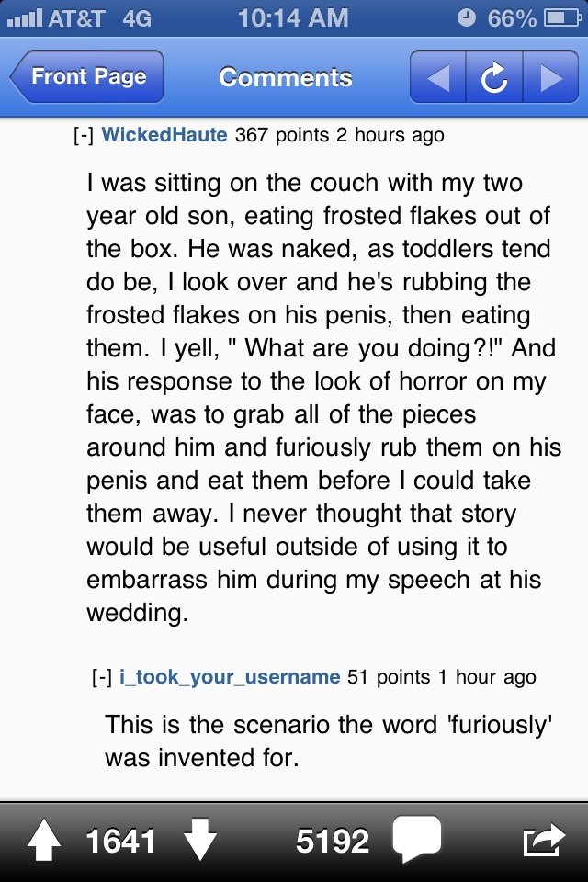
Task: Tap the 1641 score count
Action: pos(120,841)
